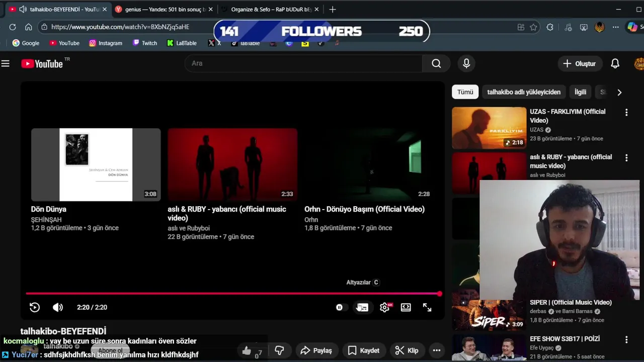Add this page to favorites star

click(x=534, y=27)
